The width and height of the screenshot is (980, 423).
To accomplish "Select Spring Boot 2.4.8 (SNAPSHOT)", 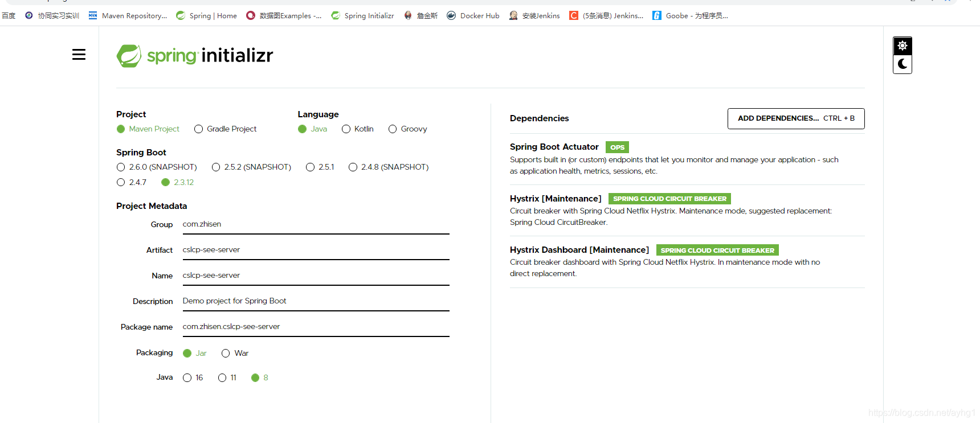I will [389, 167].
